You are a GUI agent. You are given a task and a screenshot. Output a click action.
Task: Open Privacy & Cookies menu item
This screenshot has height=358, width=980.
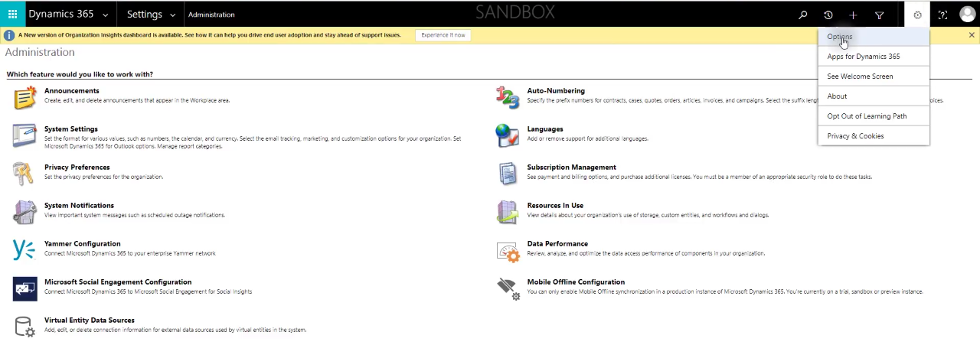(x=874, y=136)
